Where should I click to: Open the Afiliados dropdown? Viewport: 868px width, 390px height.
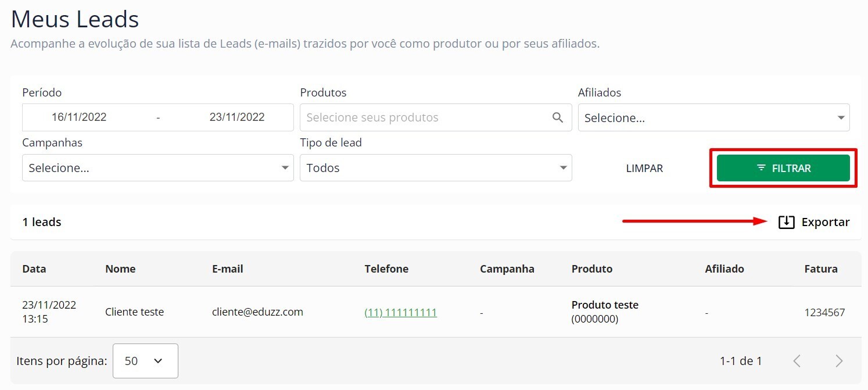713,118
